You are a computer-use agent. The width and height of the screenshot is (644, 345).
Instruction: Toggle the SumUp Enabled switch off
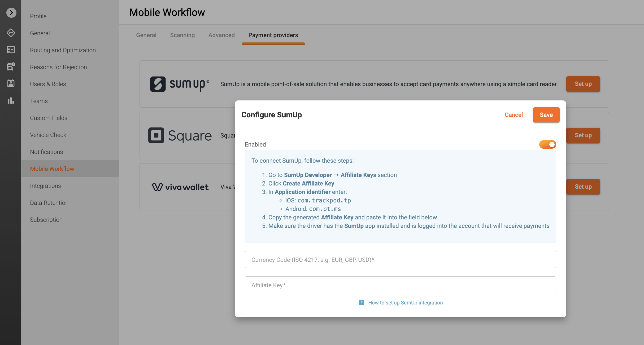point(547,144)
